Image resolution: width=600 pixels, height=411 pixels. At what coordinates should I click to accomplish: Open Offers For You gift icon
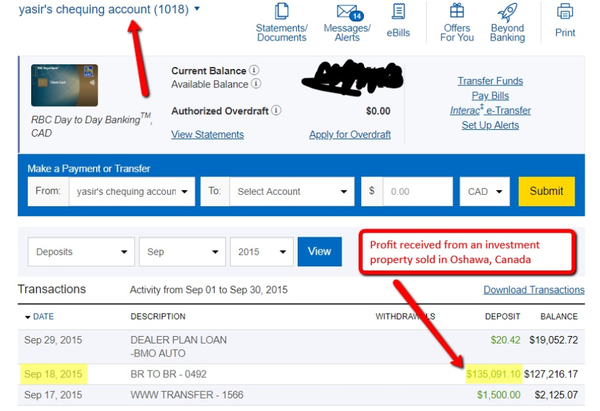(x=457, y=11)
